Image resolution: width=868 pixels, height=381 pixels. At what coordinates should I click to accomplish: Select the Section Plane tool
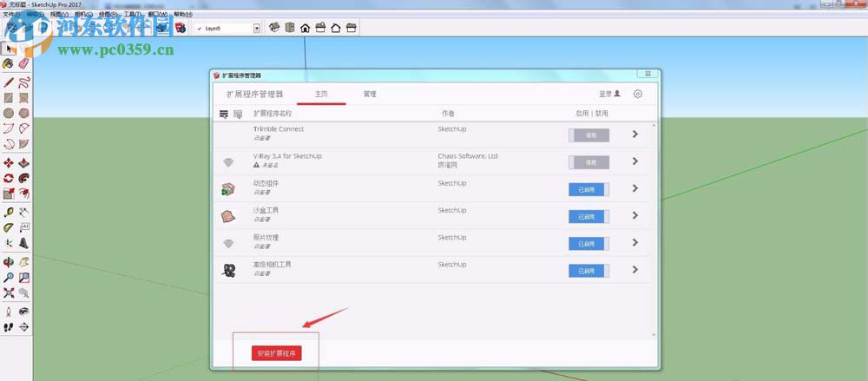(x=23, y=327)
